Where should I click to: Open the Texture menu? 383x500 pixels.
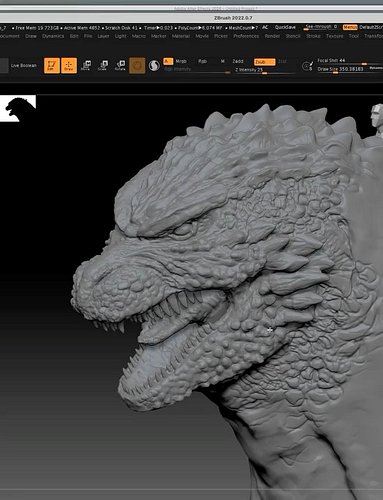[x=334, y=36]
